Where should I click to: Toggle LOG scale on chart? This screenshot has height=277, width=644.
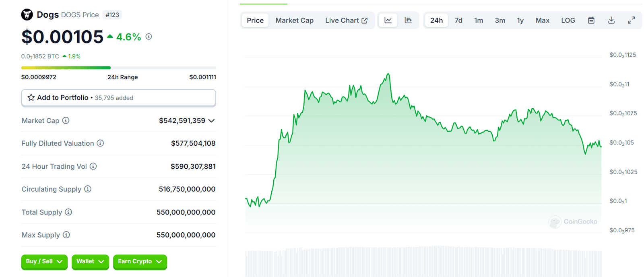568,20
